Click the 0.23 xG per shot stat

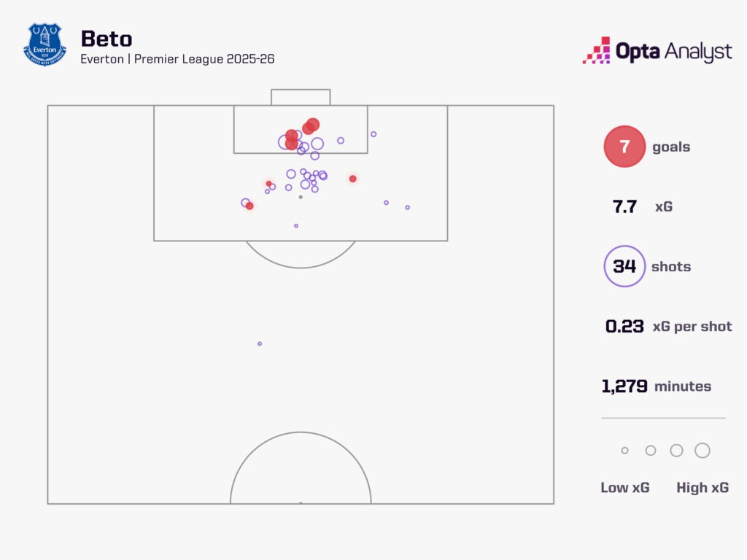(x=624, y=326)
